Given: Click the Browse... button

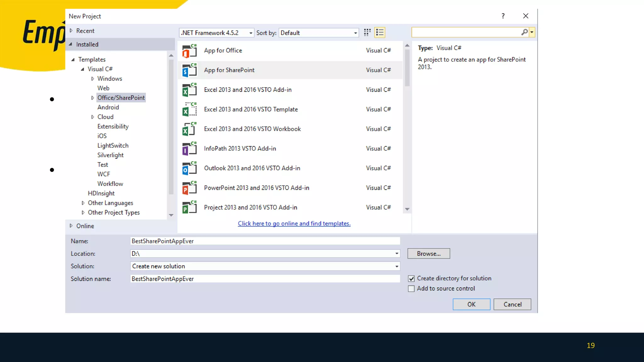Looking at the screenshot, I should click(429, 254).
